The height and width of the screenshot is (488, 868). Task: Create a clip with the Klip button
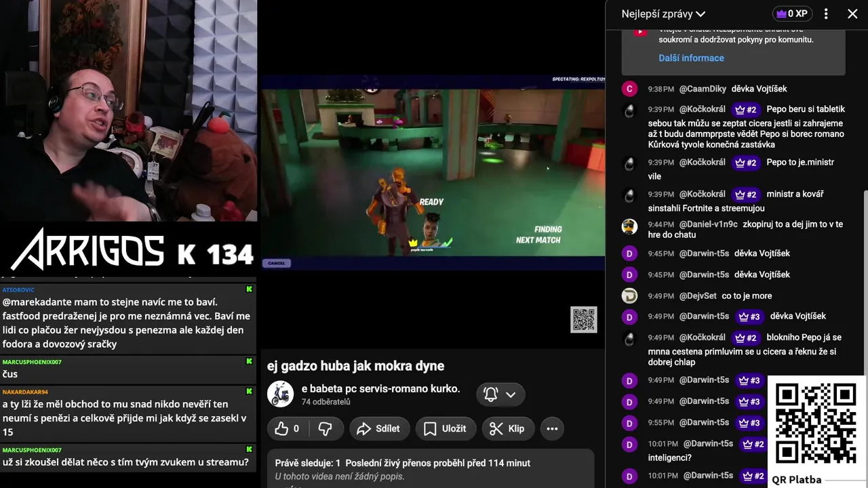pos(507,428)
